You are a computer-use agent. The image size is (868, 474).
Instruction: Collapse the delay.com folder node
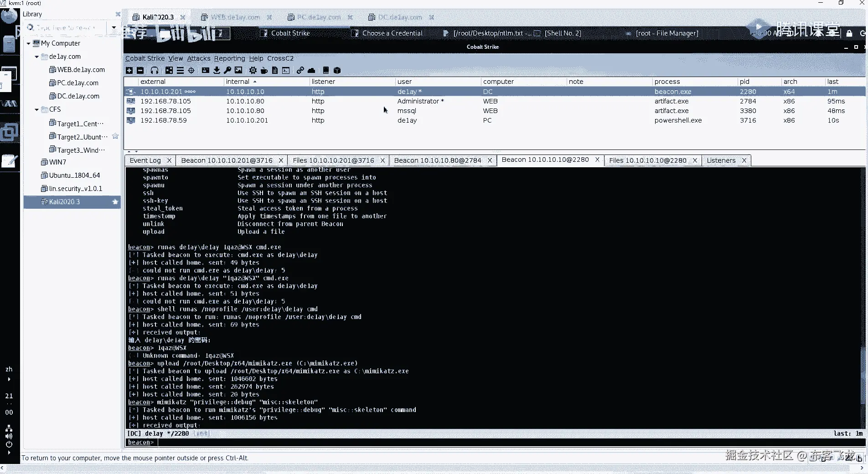pos(36,57)
